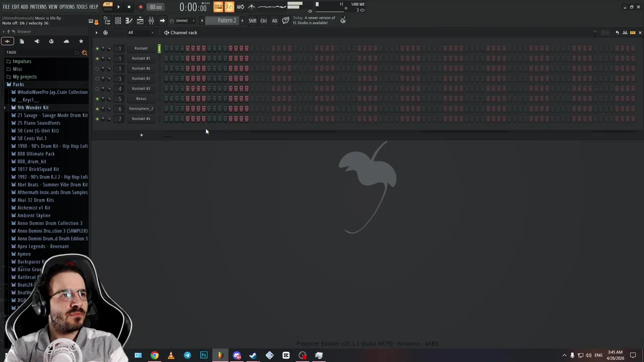Open the PATTERNS menu
Screen dimensions: 644x362
tap(38, 7)
